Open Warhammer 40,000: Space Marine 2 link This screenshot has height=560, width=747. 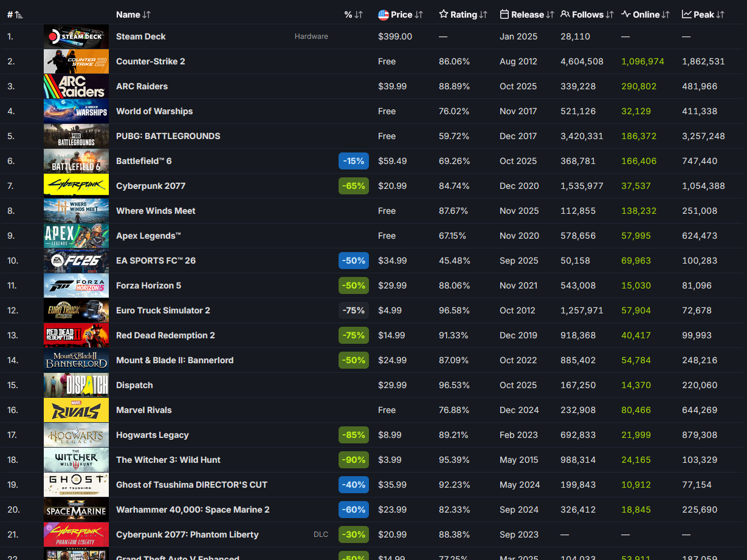tap(193, 510)
